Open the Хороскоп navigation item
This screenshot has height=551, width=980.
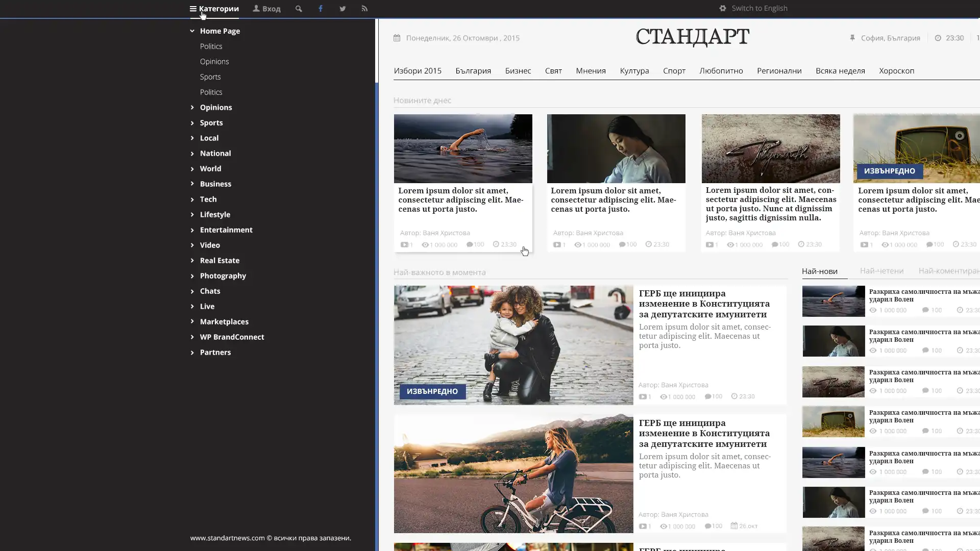coord(896,70)
